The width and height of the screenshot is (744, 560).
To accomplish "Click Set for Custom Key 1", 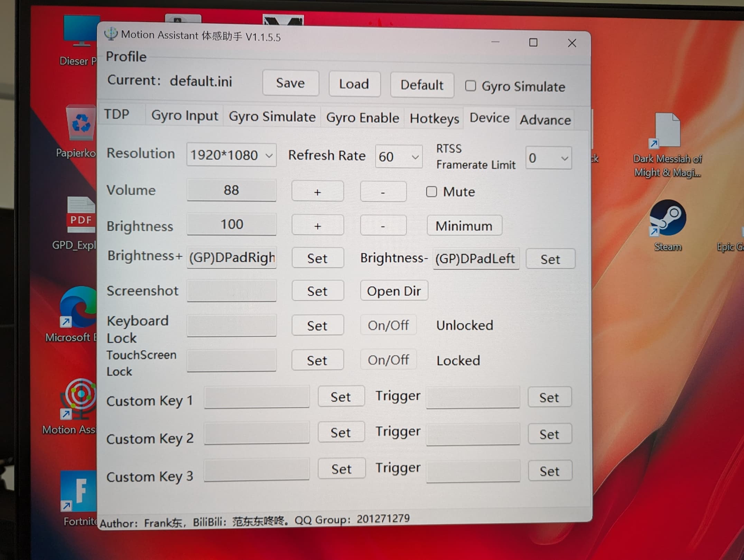I will click(x=341, y=396).
